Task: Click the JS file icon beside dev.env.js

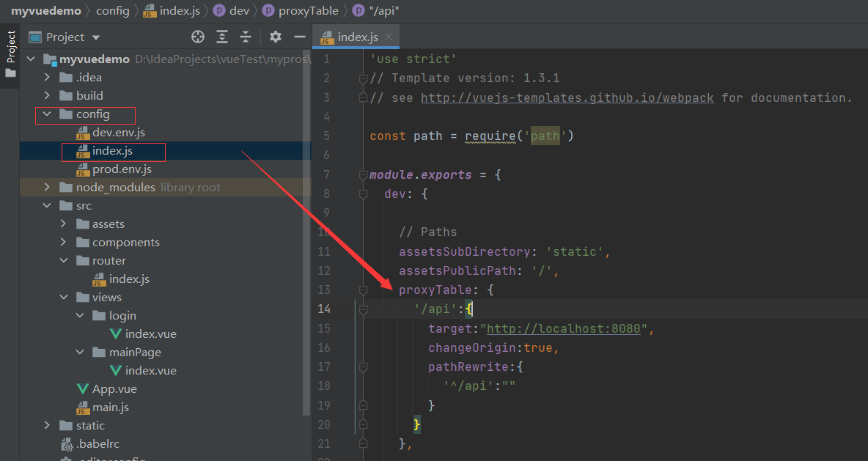Action: pyautogui.click(x=82, y=132)
